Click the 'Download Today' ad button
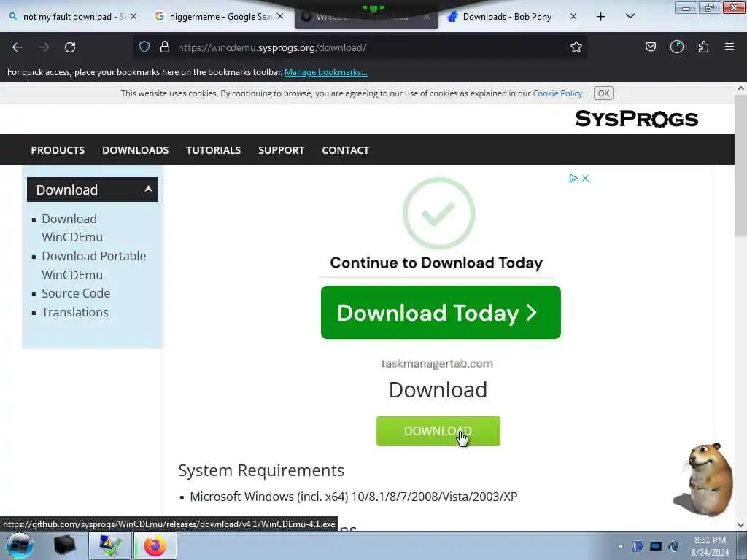Screen dimensions: 747x560 tap(441, 312)
